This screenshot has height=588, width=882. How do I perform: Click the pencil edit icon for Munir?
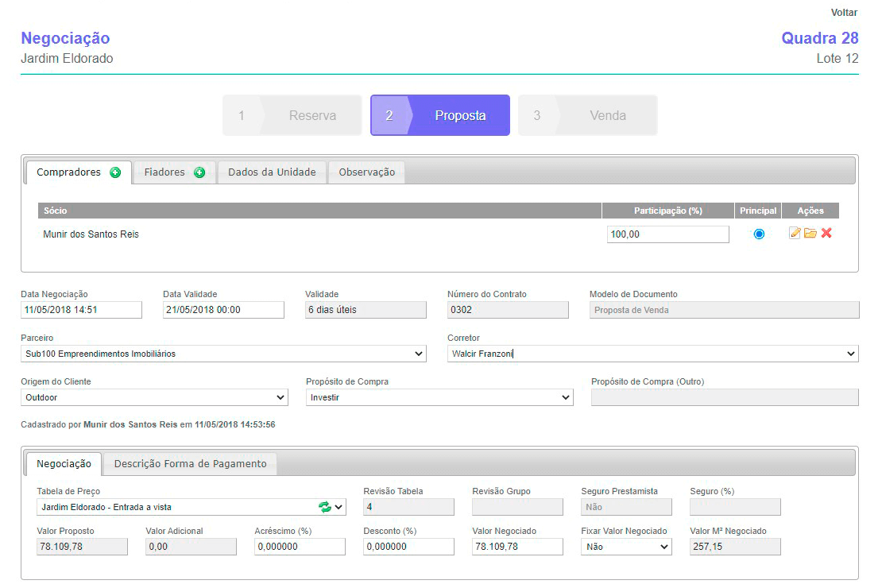(x=795, y=234)
